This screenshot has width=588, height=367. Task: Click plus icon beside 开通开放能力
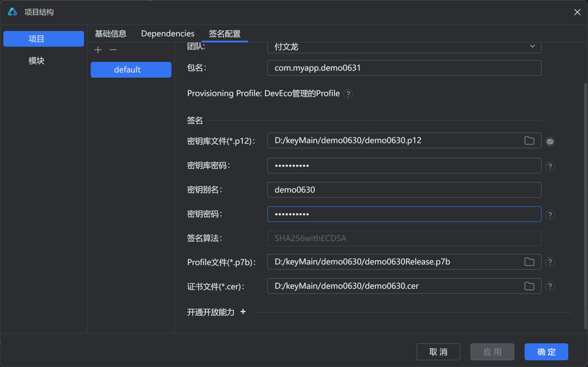[x=243, y=311]
